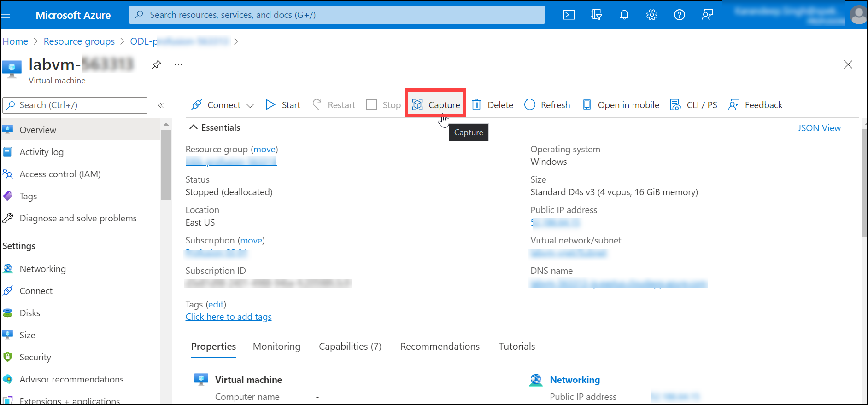Image resolution: width=868 pixels, height=405 pixels.
Task: Open Connect under Settings
Action: click(x=80, y=291)
